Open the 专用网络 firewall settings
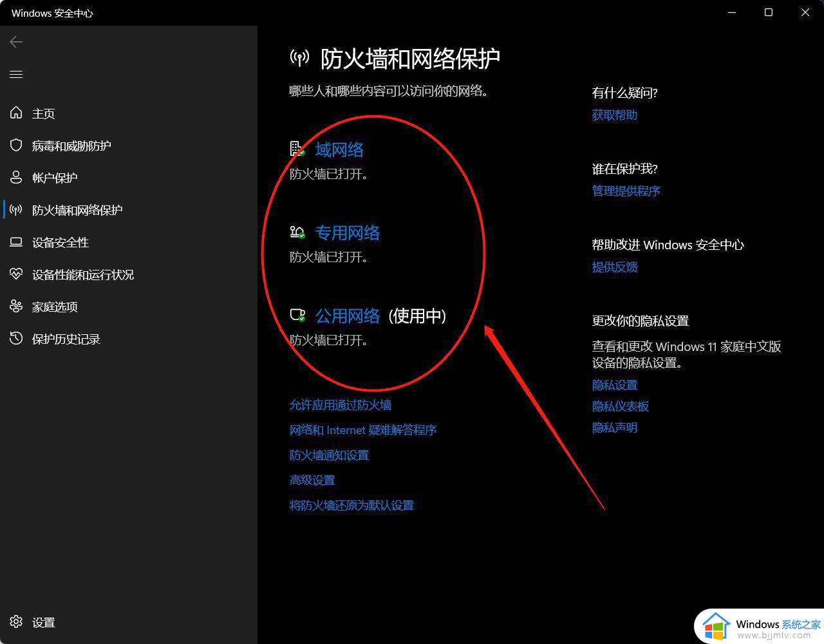The width and height of the screenshot is (824, 644). (348, 232)
